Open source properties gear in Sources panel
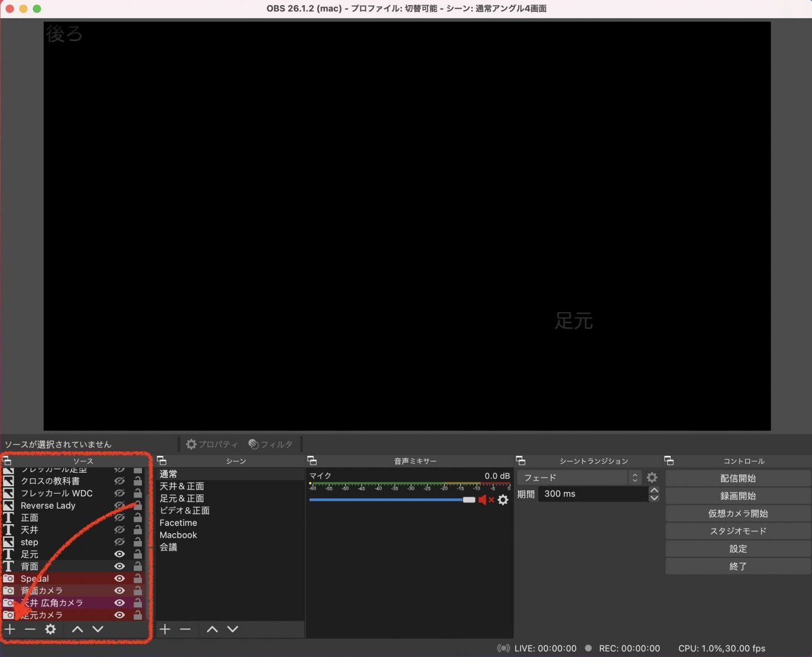Screen dimensions: 812x657 click(50, 629)
